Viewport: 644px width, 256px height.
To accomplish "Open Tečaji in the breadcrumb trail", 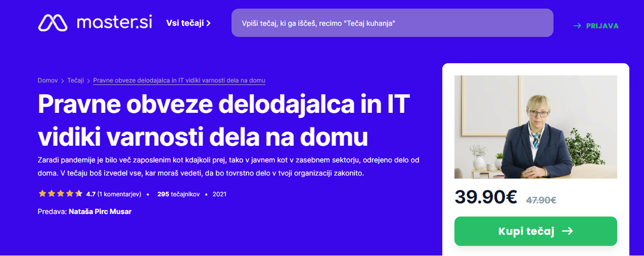I will click(x=75, y=80).
